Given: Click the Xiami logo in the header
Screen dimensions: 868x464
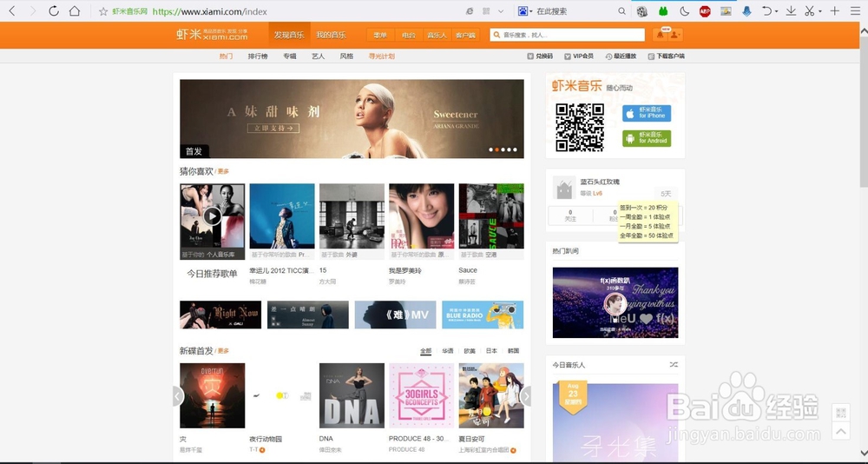Looking at the screenshot, I should tap(212, 35).
